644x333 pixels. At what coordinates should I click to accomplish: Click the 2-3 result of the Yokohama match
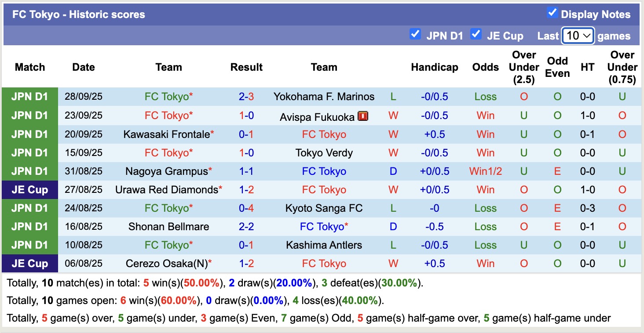(x=246, y=97)
